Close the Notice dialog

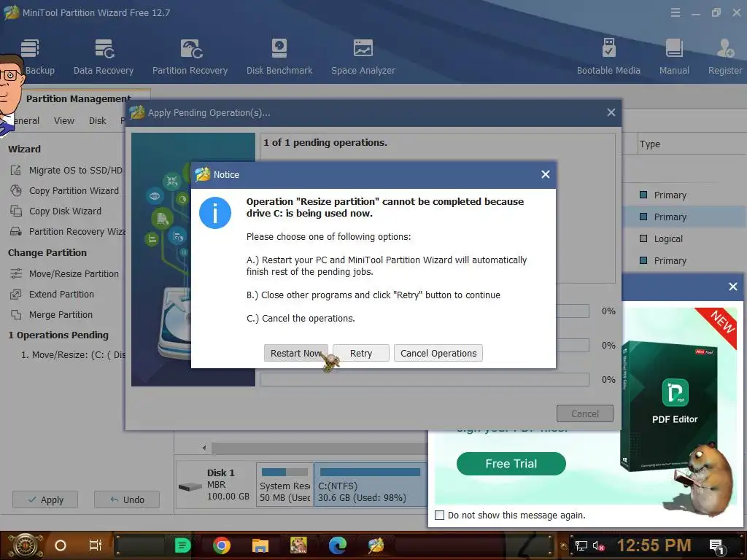click(x=546, y=174)
